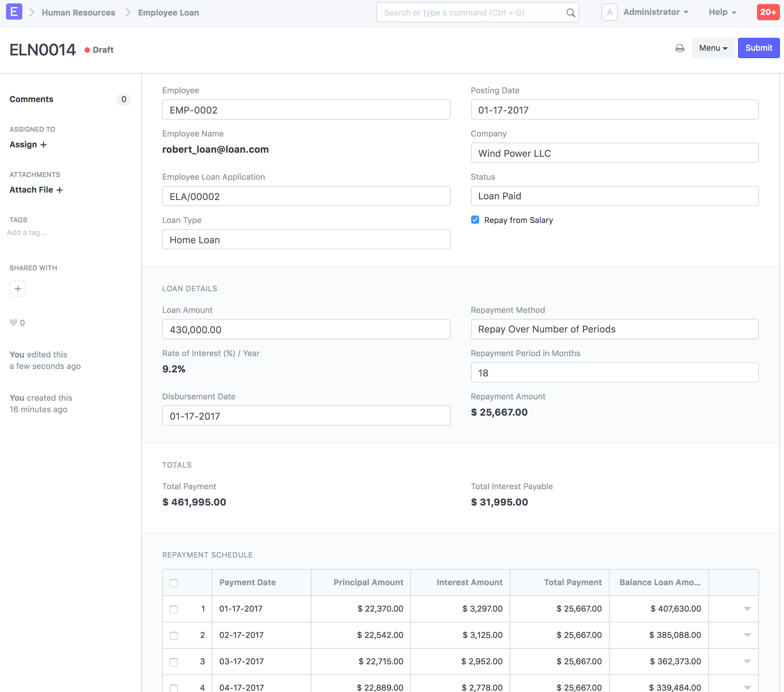Screen dimensions: 784x692
Task: Open the Status select field
Action: click(614, 196)
